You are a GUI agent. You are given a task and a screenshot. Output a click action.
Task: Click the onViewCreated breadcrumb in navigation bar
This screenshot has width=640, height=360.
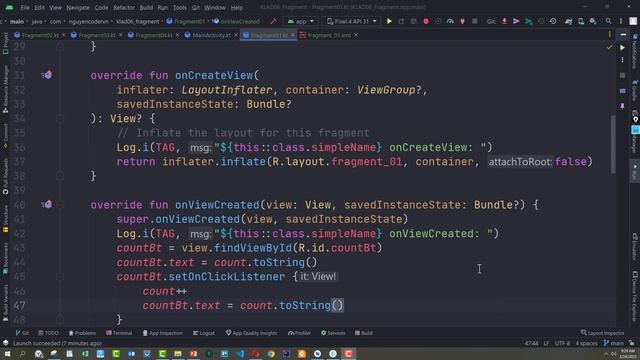[x=236, y=21]
